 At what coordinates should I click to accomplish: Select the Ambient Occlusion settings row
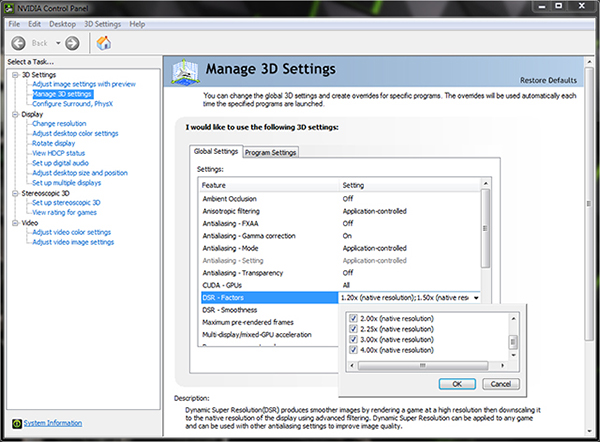pyautogui.click(x=341, y=199)
